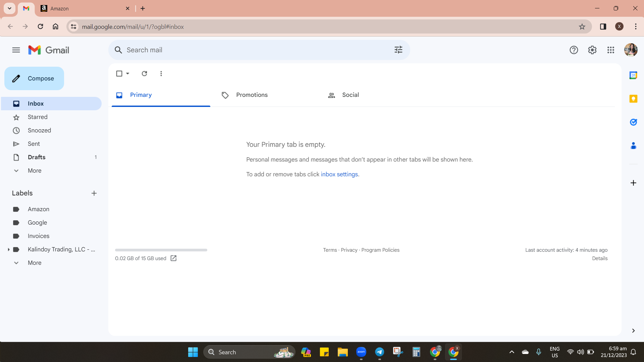Bookmark this page star icon

(582, 26)
